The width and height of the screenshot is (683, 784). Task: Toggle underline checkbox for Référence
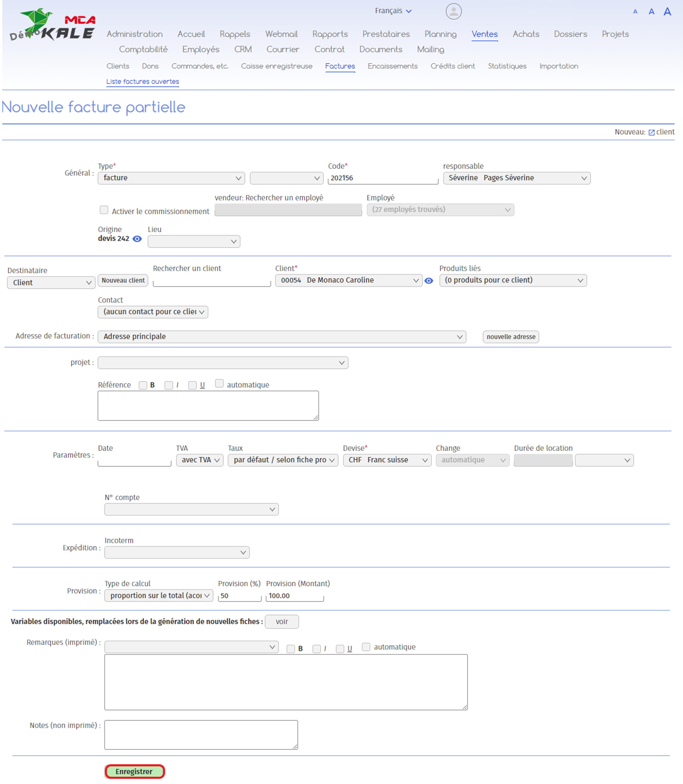coord(192,386)
